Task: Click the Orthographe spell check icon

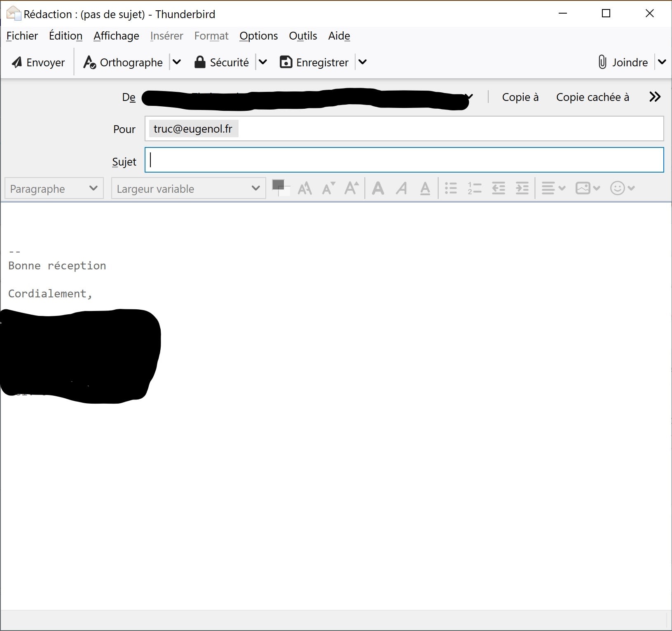Action: 89,63
